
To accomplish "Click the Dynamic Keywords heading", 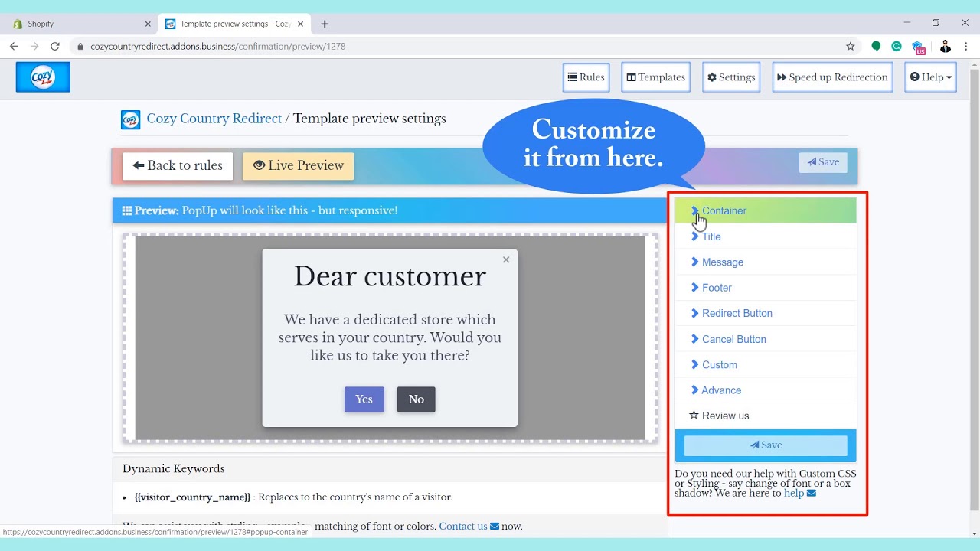I will pos(174,469).
